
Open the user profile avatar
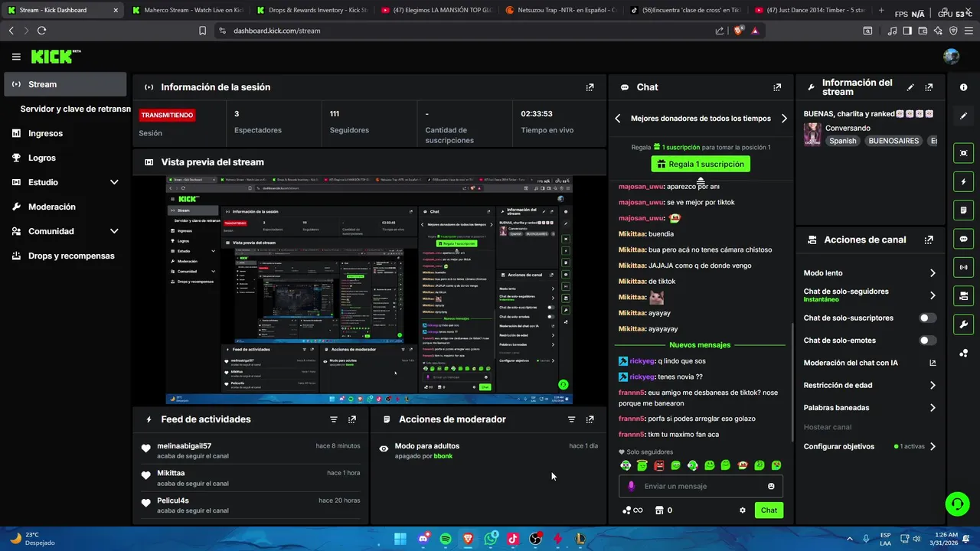pyautogui.click(x=951, y=57)
